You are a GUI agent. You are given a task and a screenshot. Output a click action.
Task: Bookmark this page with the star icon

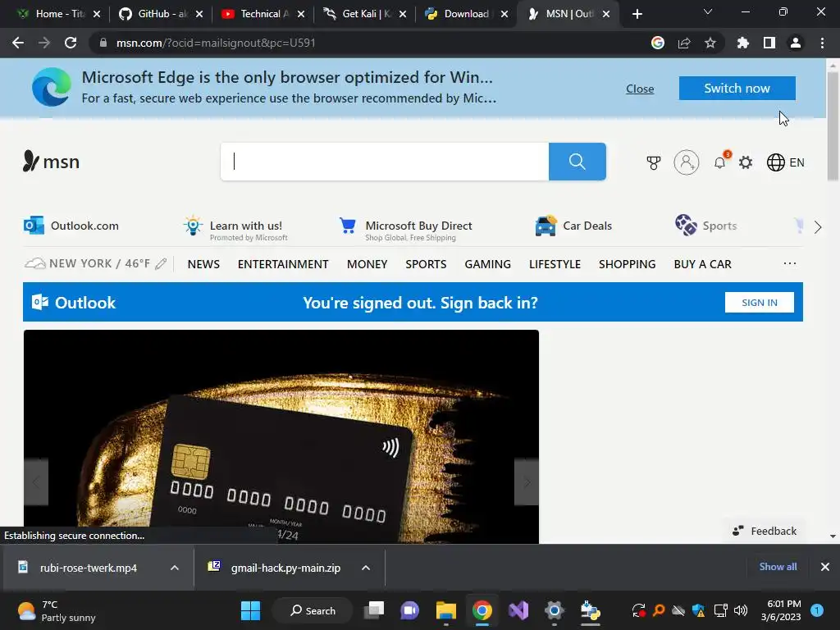click(x=710, y=43)
